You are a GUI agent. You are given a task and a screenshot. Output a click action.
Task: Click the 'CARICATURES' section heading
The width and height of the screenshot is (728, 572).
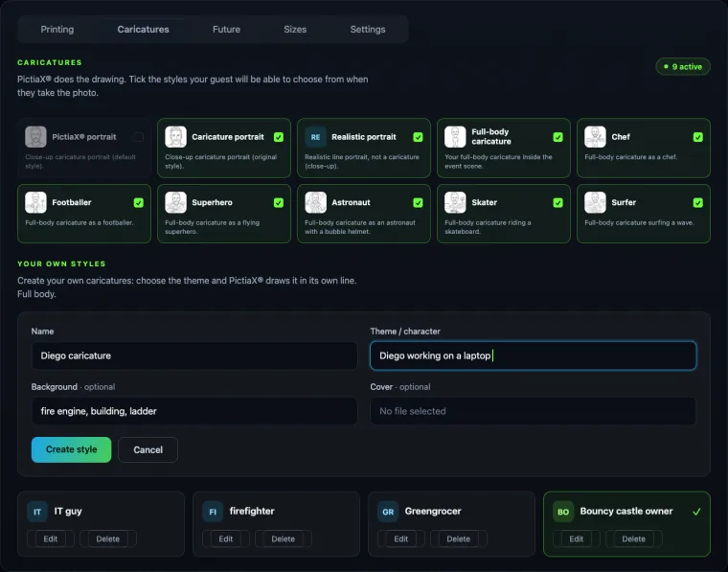point(49,62)
